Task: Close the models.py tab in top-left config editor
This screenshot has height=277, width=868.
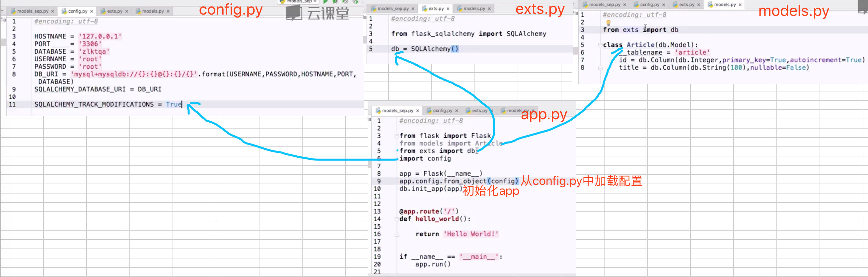Action: [168, 12]
